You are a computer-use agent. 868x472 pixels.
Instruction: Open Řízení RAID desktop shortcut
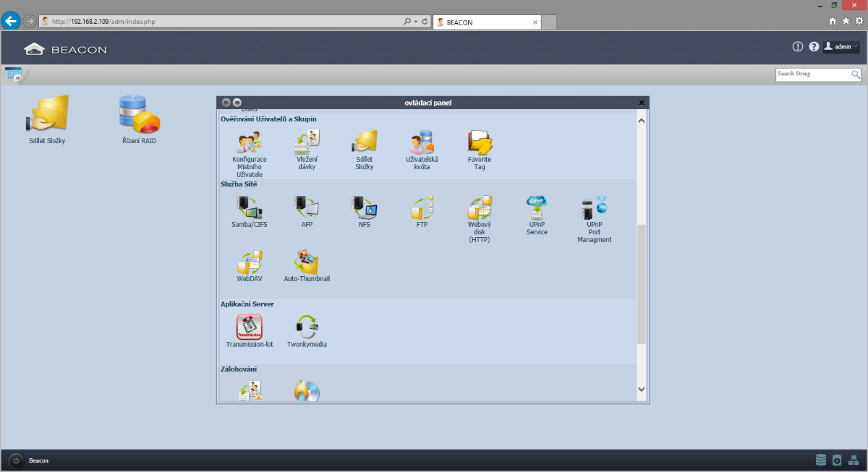click(139, 114)
